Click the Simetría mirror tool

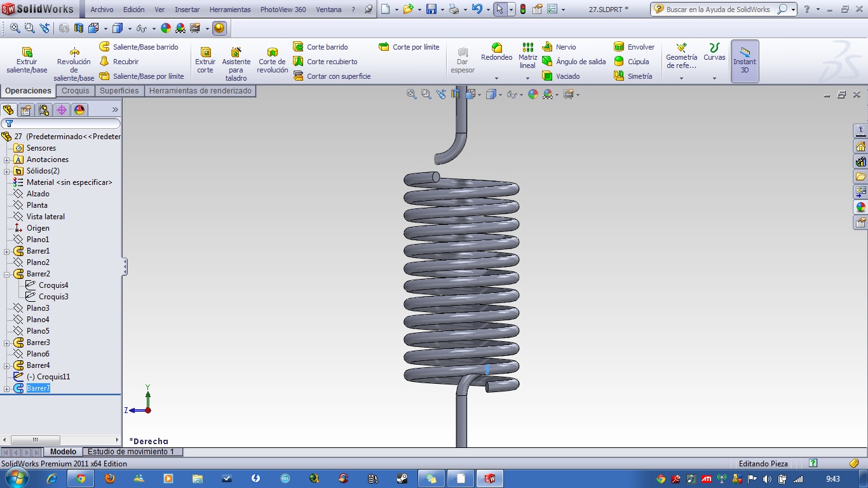(x=633, y=76)
